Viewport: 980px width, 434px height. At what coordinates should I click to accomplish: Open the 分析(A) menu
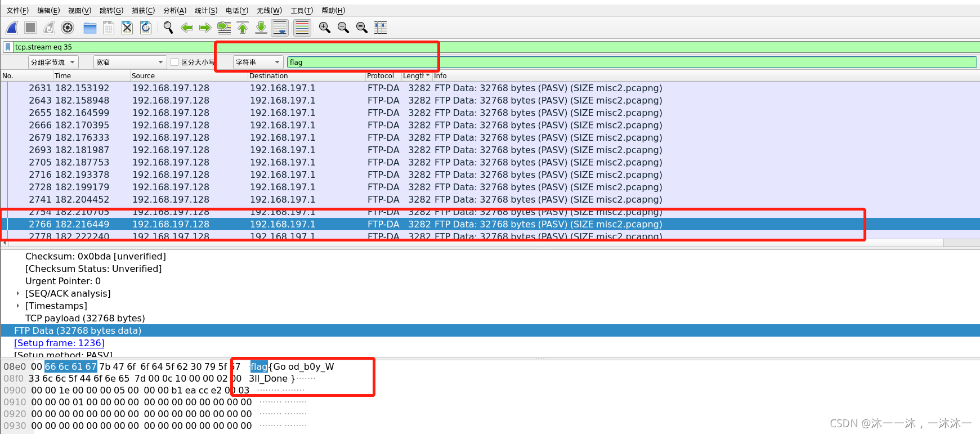(174, 11)
